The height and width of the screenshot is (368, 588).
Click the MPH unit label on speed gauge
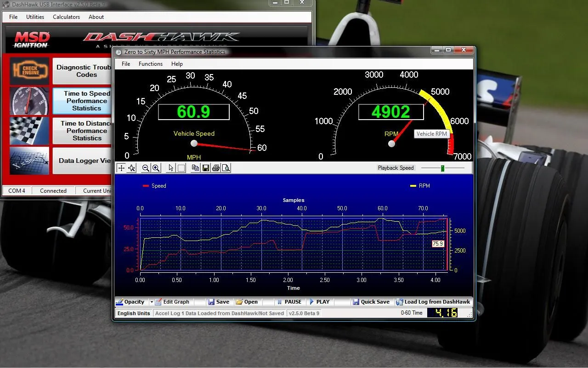pos(194,157)
